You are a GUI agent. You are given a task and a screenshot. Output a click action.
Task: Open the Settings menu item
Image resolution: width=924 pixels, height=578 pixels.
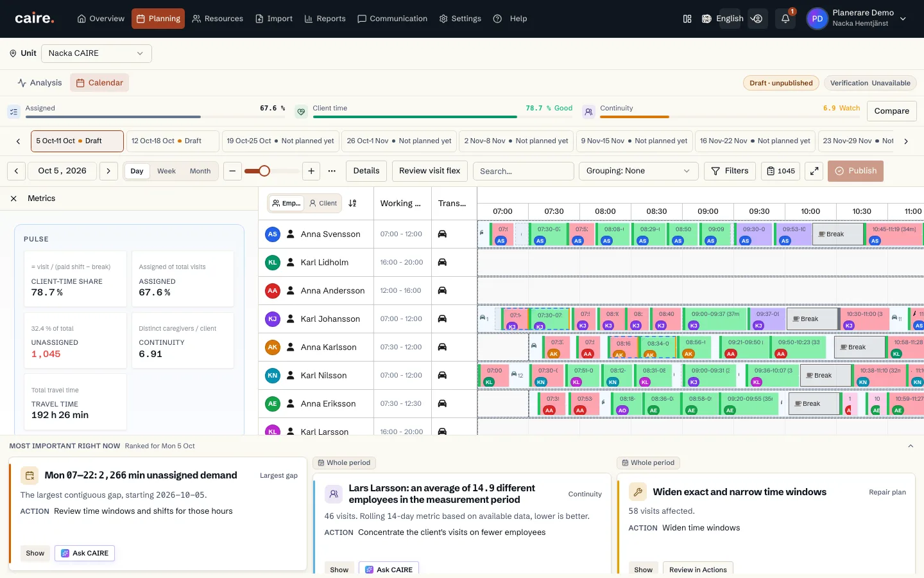click(x=460, y=19)
